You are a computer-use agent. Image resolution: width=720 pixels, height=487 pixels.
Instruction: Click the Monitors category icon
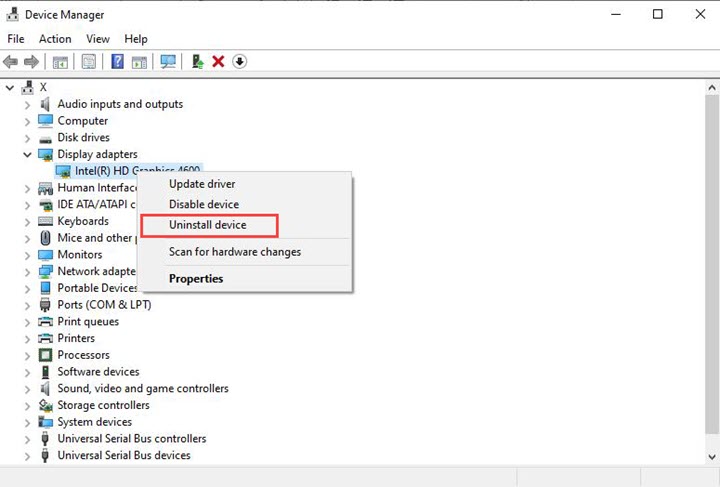(45, 255)
